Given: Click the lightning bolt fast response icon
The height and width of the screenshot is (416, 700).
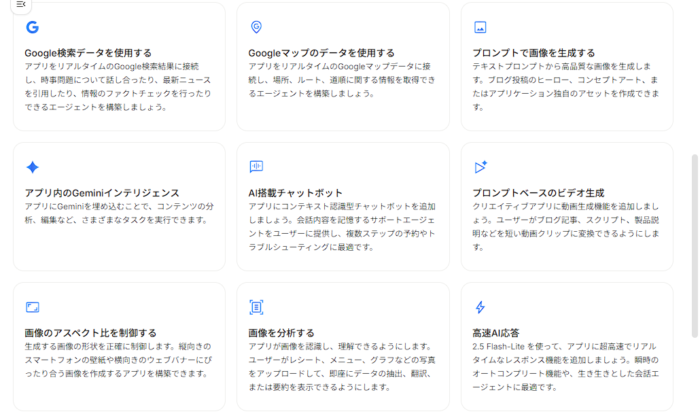Looking at the screenshot, I should [480, 307].
